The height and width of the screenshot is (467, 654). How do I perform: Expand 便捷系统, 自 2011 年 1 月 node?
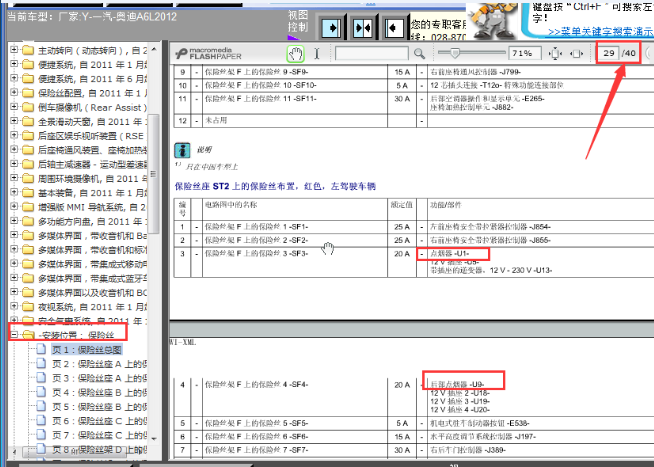[14, 64]
